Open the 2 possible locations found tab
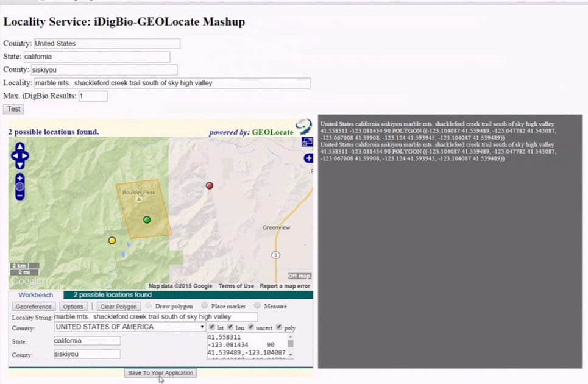The width and height of the screenshot is (588, 384). (113, 295)
